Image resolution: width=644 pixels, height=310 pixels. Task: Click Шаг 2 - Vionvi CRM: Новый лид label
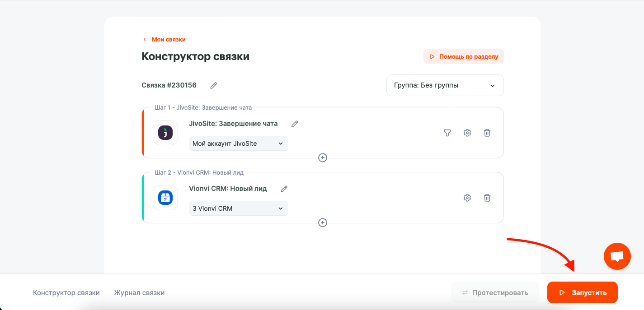click(199, 172)
